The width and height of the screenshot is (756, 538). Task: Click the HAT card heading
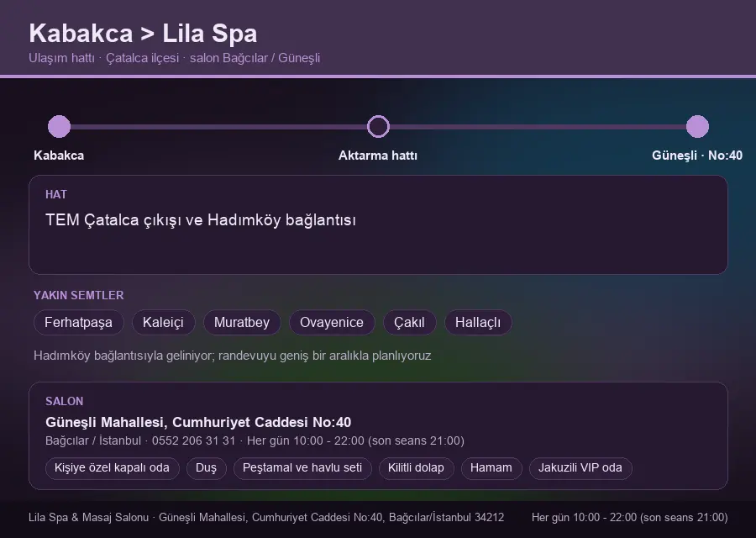click(x=56, y=194)
